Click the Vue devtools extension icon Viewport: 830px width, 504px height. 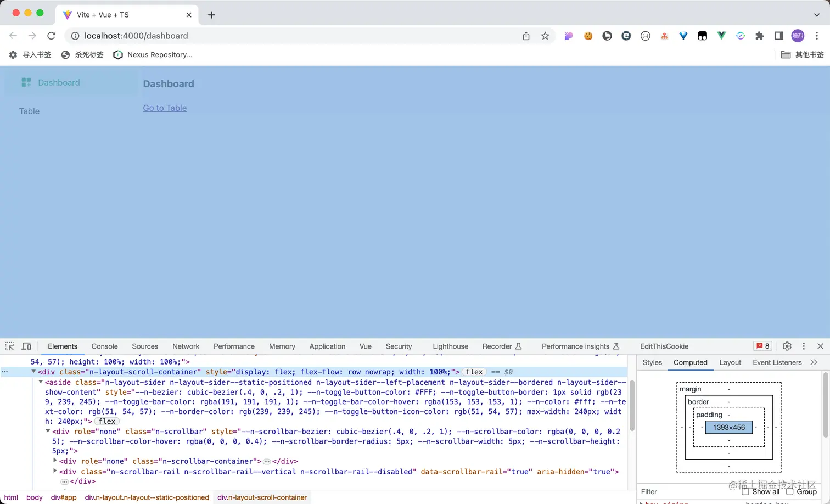(721, 36)
